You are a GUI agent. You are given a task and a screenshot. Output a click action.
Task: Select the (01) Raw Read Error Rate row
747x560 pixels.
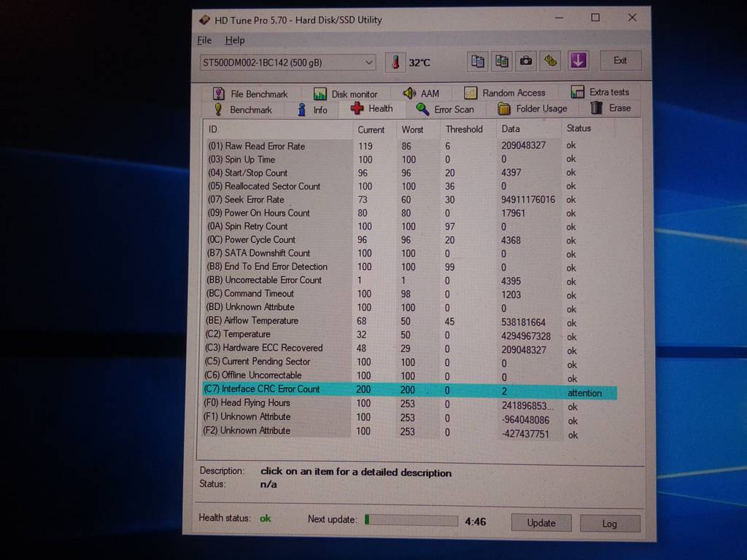pos(410,146)
